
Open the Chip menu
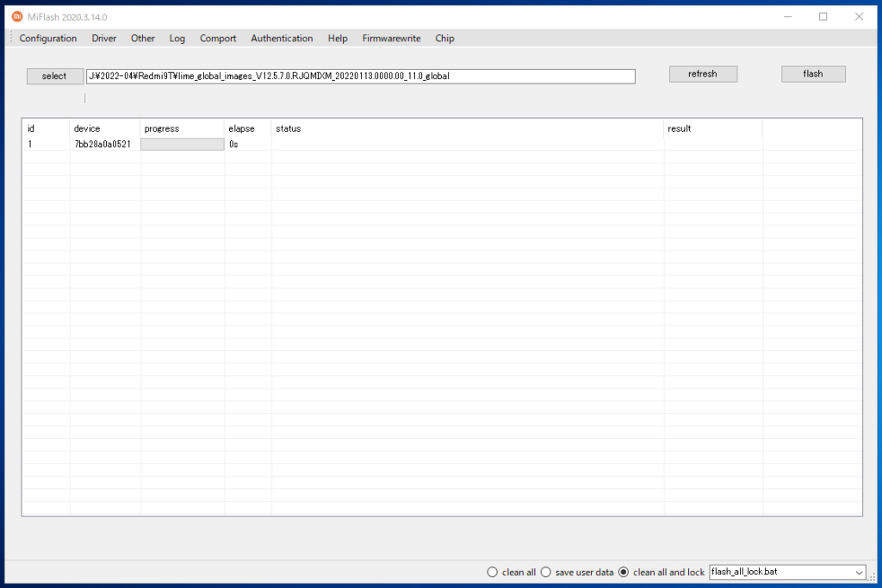click(444, 38)
